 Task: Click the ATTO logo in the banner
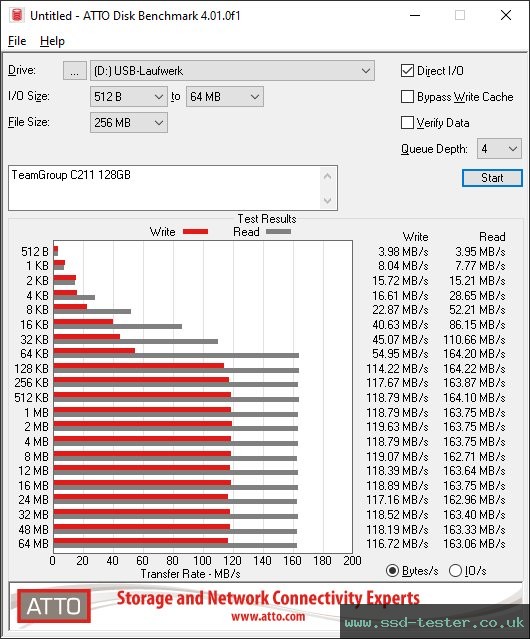(54, 606)
